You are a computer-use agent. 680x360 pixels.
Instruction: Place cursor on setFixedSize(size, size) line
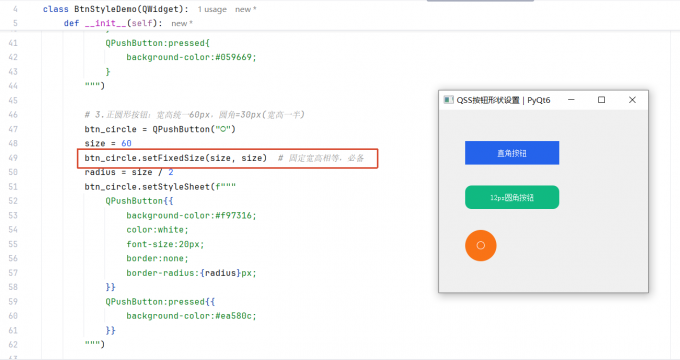(176, 158)
